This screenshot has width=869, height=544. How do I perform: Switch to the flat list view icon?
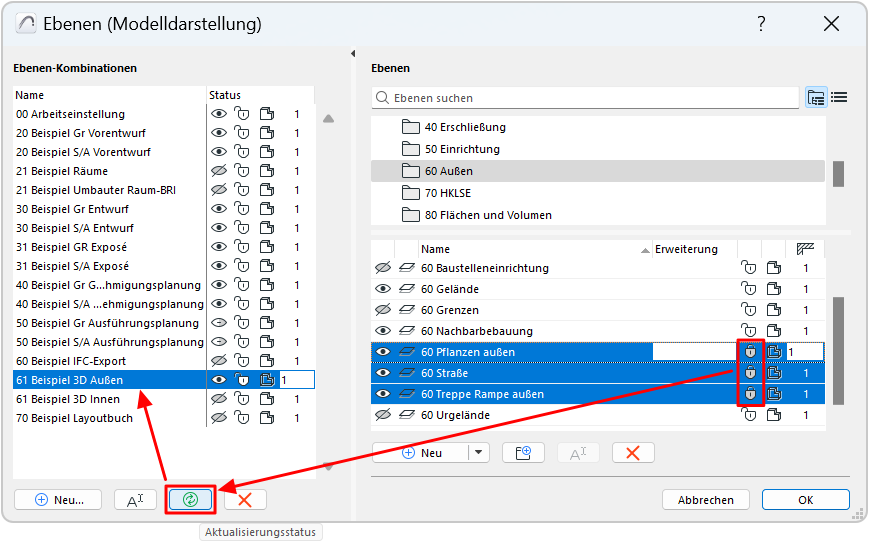pos(839,97)
